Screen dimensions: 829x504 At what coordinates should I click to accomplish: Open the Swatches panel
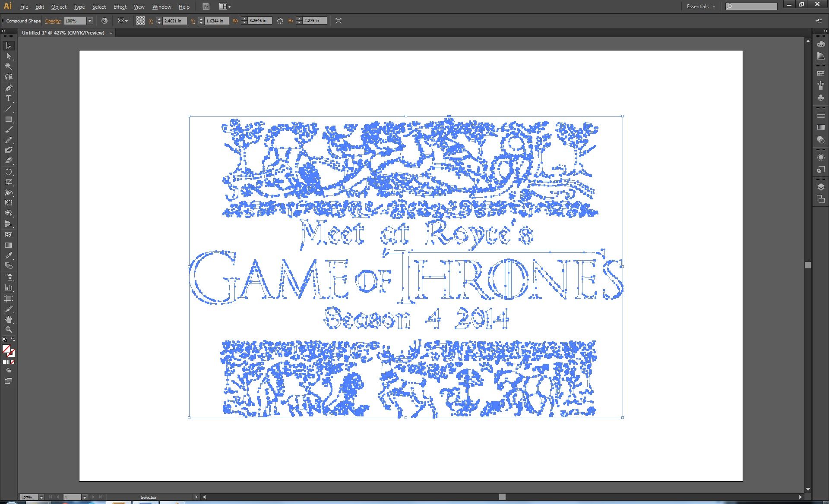(x=821, y=74)
